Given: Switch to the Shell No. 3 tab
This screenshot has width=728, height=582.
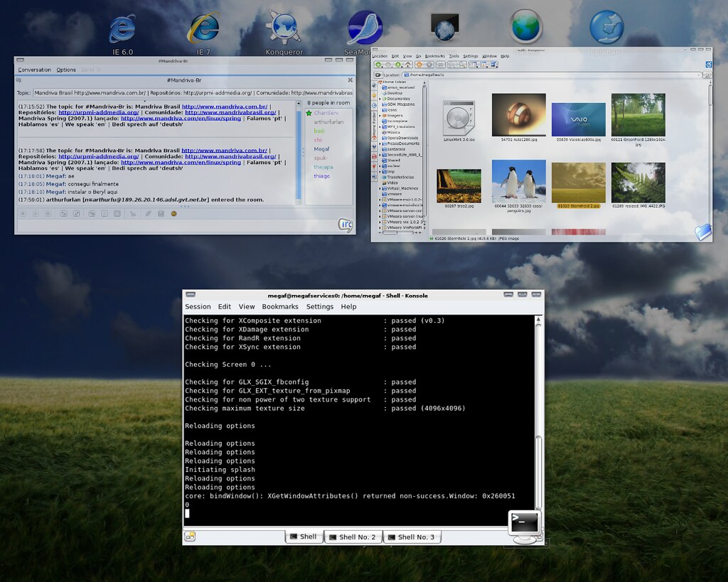Looking at the screenshot, I should coord(412,537).
